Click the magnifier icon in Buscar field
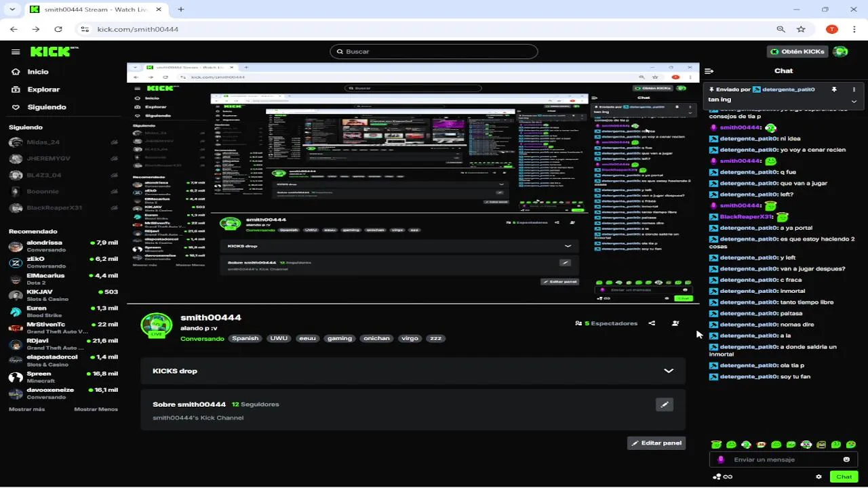The width and height of the screenshot is (868, 488). click(x=339, y=52)
